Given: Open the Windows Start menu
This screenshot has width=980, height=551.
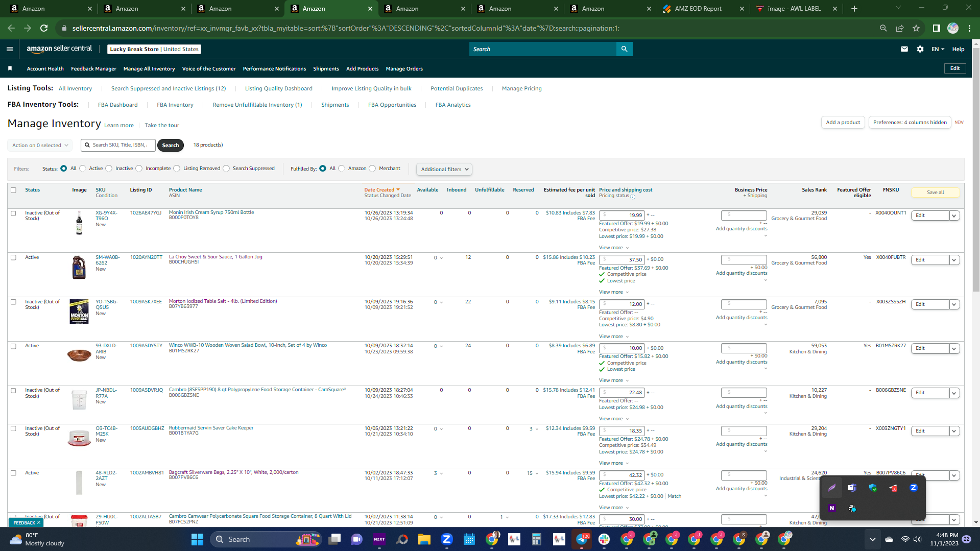Looking at the screenshot, I should tap(197, 539).
